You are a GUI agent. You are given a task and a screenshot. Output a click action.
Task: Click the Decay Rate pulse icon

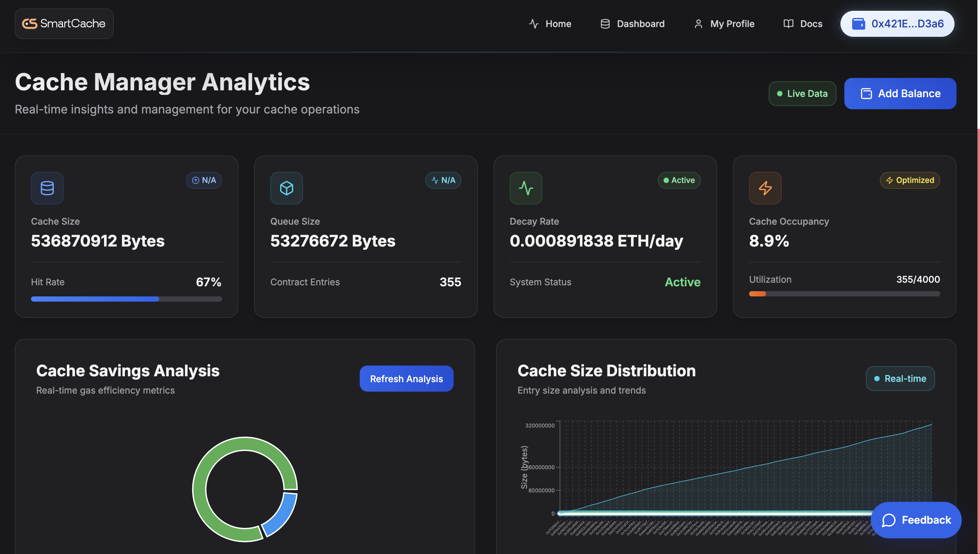pyautogui.click(x=526, y=188)
